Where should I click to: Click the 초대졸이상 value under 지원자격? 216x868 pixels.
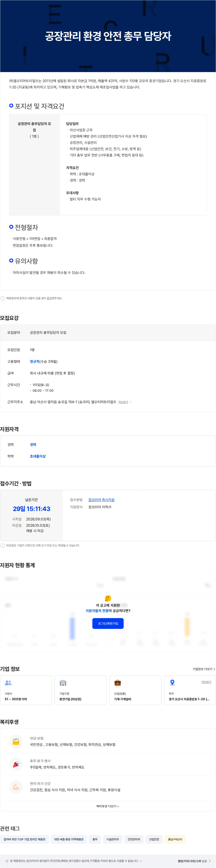[37, 456]
